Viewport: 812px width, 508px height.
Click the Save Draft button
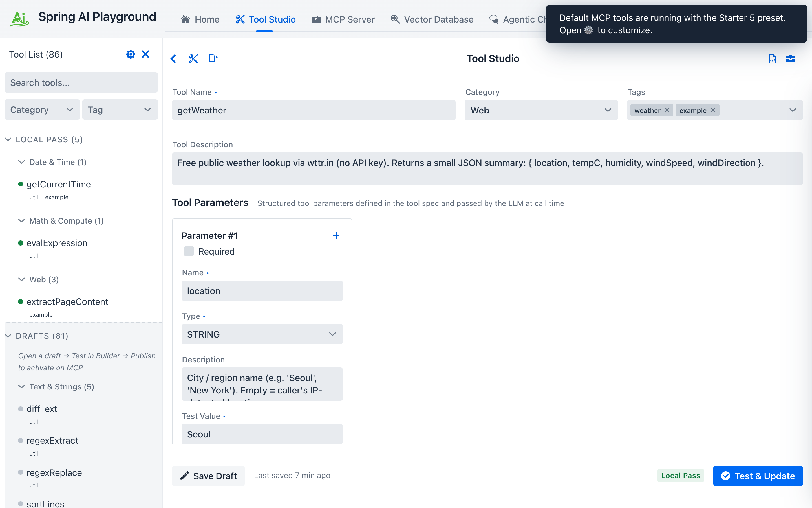coord(208,476)
